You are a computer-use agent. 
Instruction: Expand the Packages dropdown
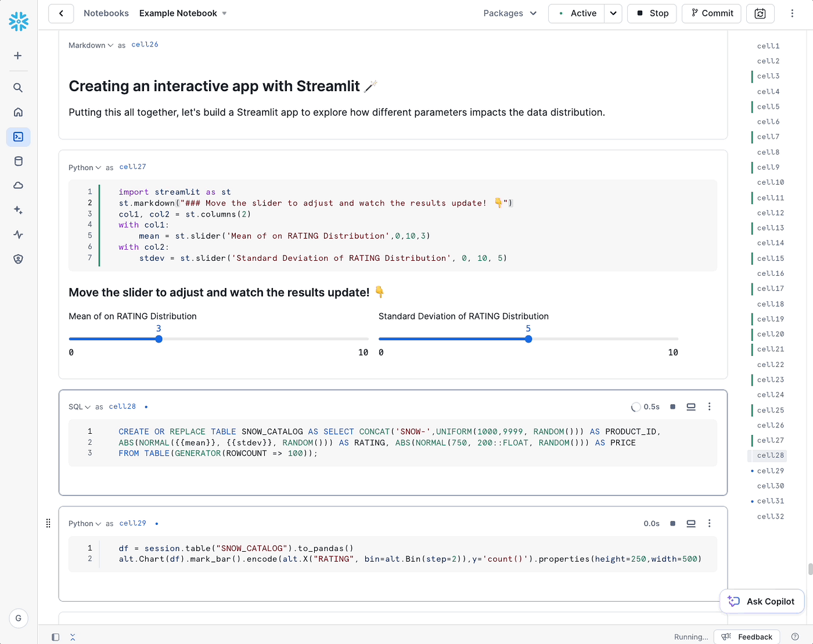pos(510,13)
